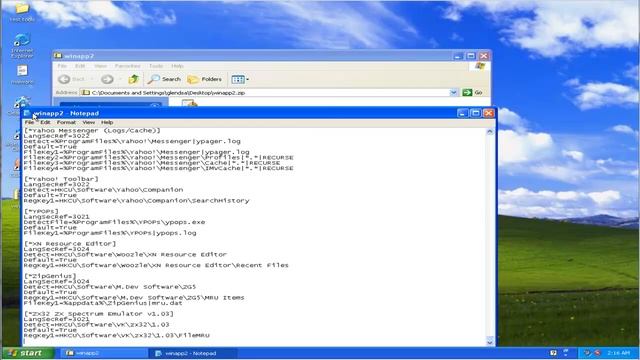
Task: Open the Edit menu in Notepad
Action: tap(45, 122)
